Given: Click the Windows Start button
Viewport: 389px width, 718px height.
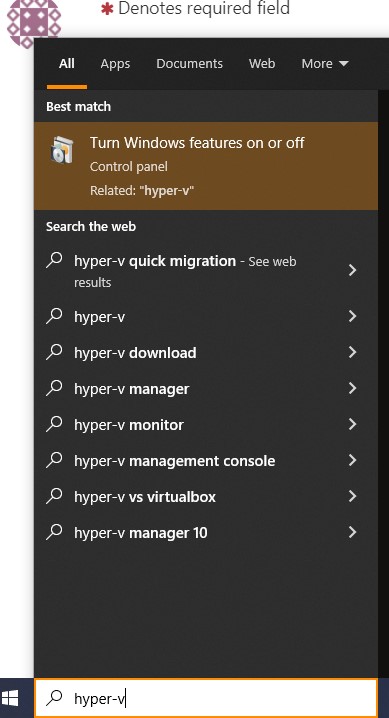Looking at the screenshot, I should [x=10, y=698].
